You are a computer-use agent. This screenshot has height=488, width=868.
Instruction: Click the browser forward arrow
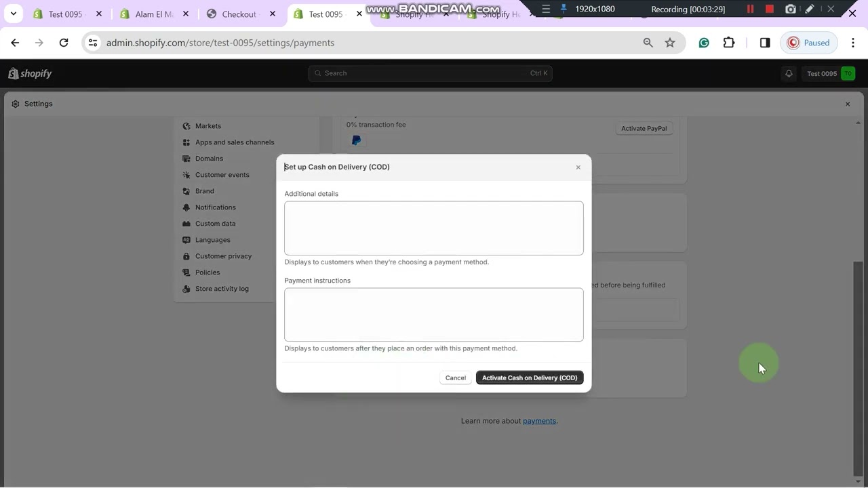39,43
